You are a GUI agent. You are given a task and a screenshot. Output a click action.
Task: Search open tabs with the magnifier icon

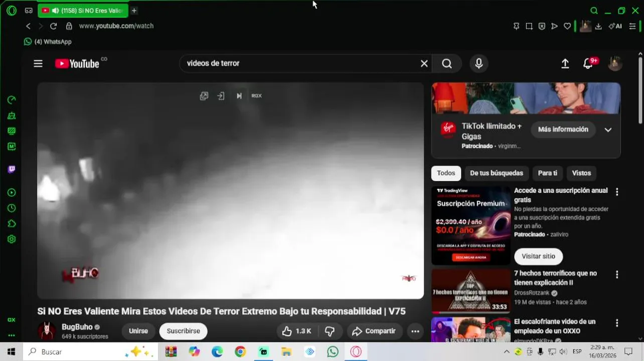pos(594,11)
